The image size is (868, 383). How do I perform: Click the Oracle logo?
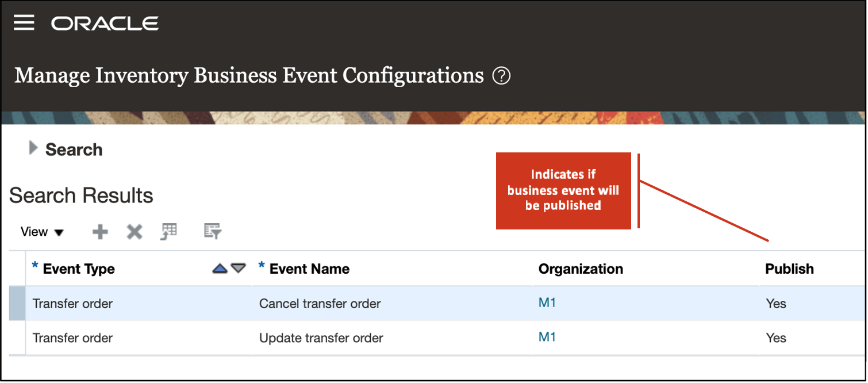[105, 24]
